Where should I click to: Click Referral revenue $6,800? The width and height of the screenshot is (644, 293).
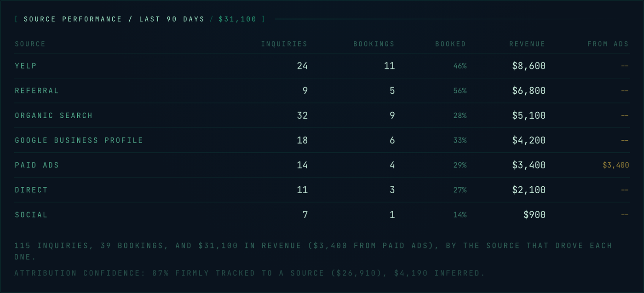point(529,91)
